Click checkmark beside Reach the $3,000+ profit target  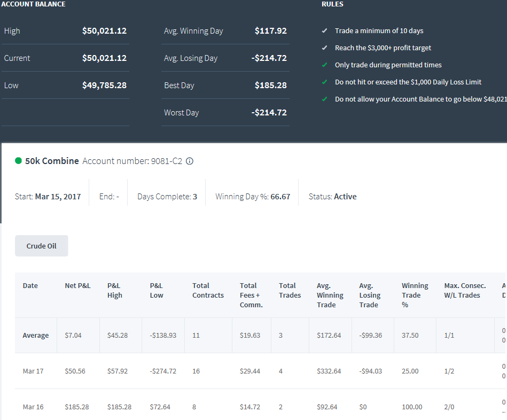click(325, 48)
